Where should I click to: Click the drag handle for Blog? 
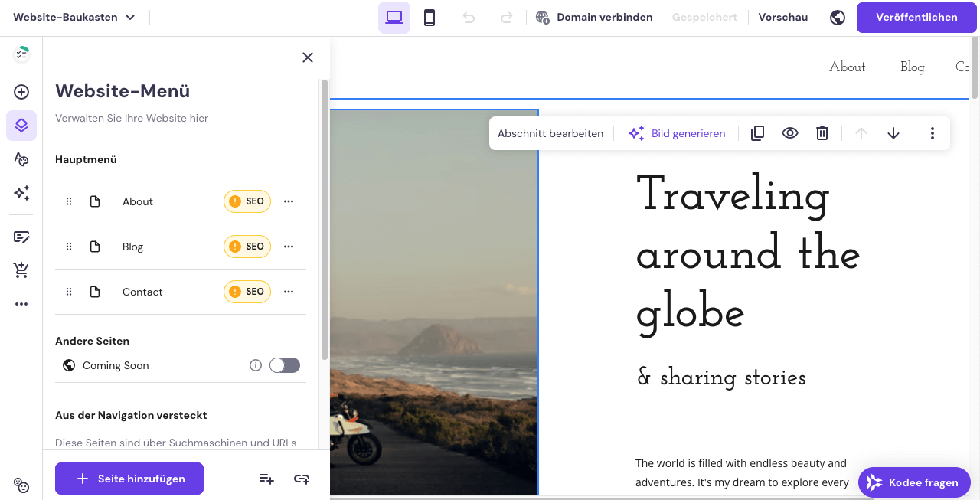pyautogui.click(x=69, y=247)
